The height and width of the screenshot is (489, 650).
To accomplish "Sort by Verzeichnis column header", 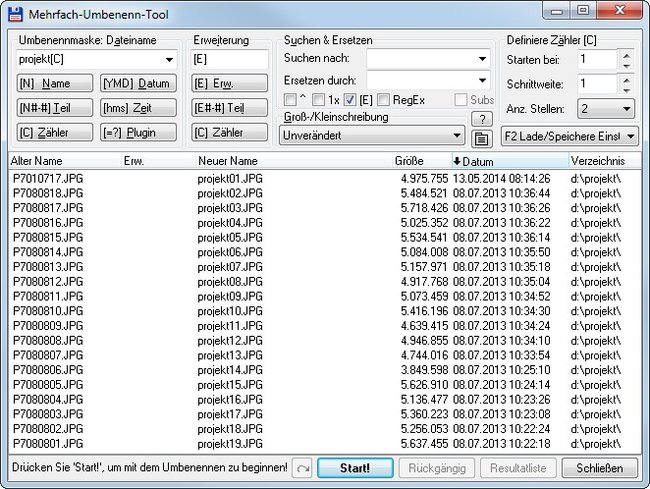I will click(604, 161).
